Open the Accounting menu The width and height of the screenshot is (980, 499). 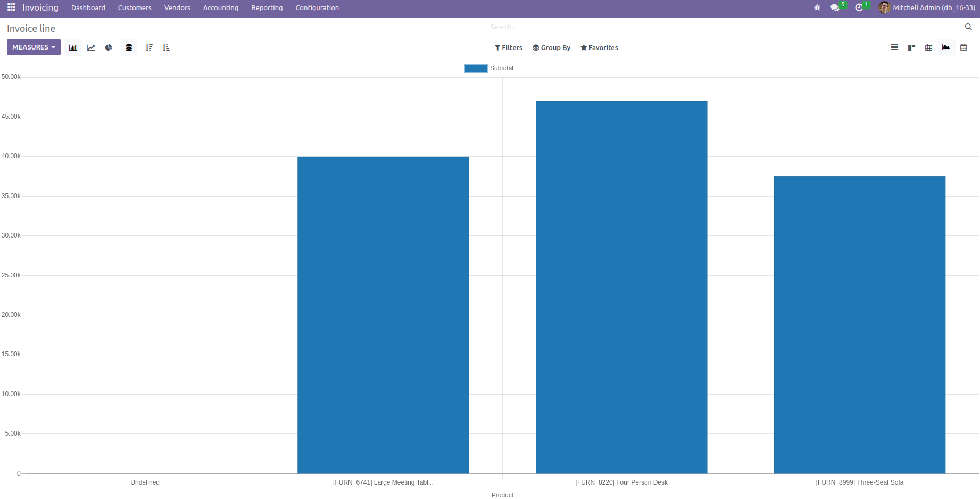[221, 7]
